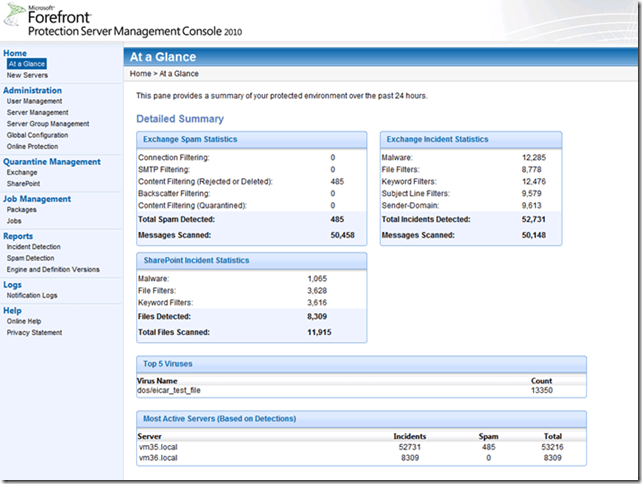The image size is (642, 484).
Task: Open Server Management section
Action: click(x=37, y=112)
